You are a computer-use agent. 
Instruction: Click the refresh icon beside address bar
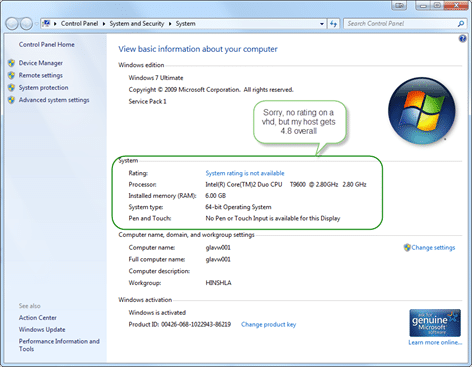(333, 24)
